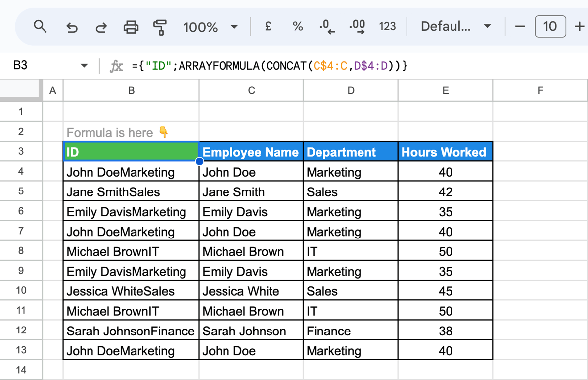Select column A header
The height and width of the screenshot is (380, 588).
click(x=53, y=90)
